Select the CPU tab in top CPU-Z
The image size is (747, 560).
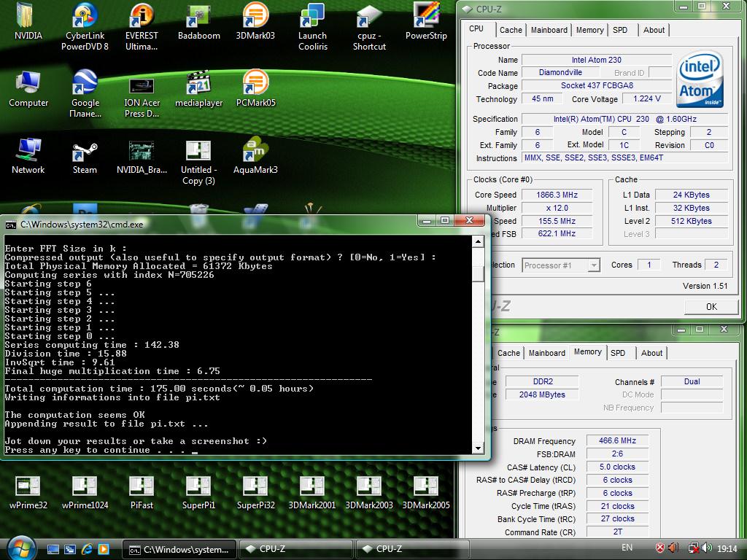[x=476, y=28]
